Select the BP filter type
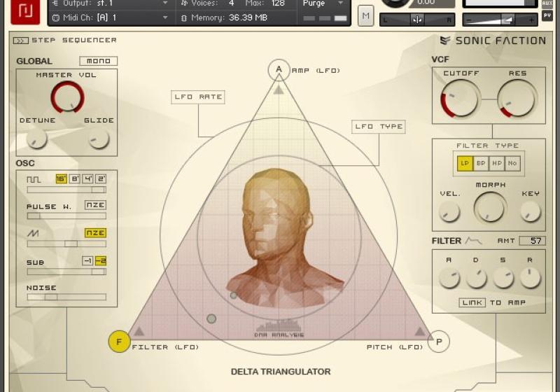The width and height of the screenshot is (560, 392). 481,164
